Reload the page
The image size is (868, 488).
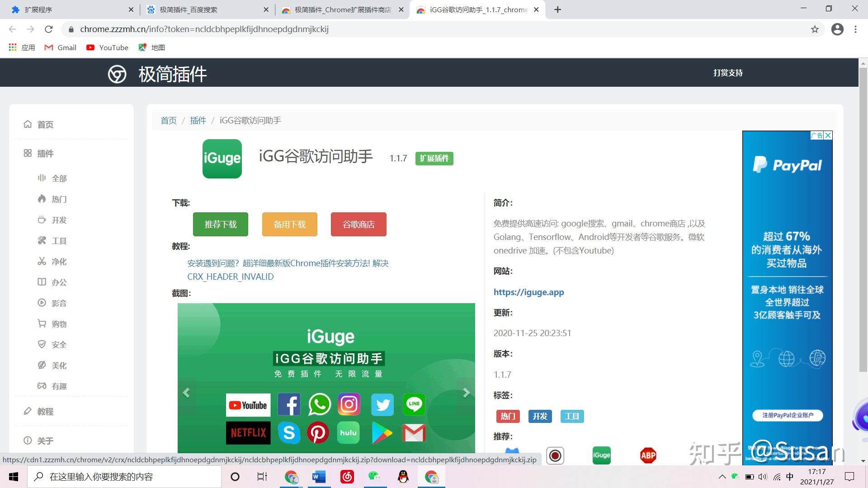tap(49, 29)
